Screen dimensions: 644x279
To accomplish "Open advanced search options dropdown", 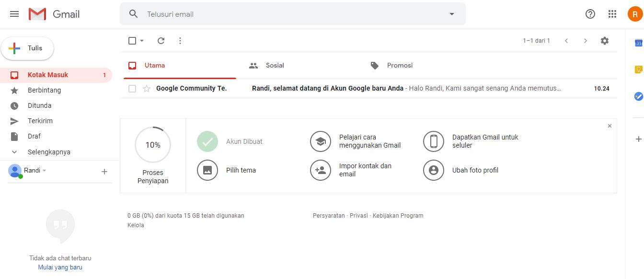I will tap(451, 14).
